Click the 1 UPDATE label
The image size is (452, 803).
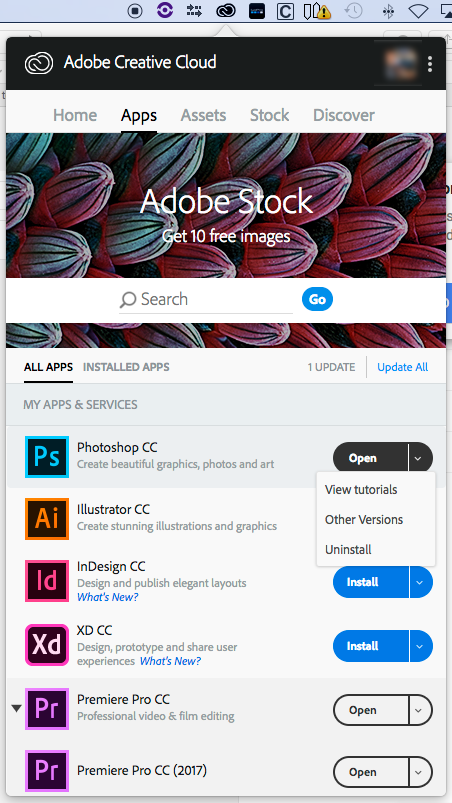[331, 367]
